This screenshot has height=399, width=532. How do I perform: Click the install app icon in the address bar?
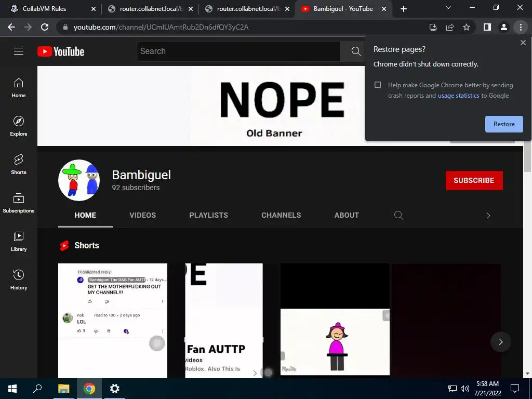coord(433,27)
